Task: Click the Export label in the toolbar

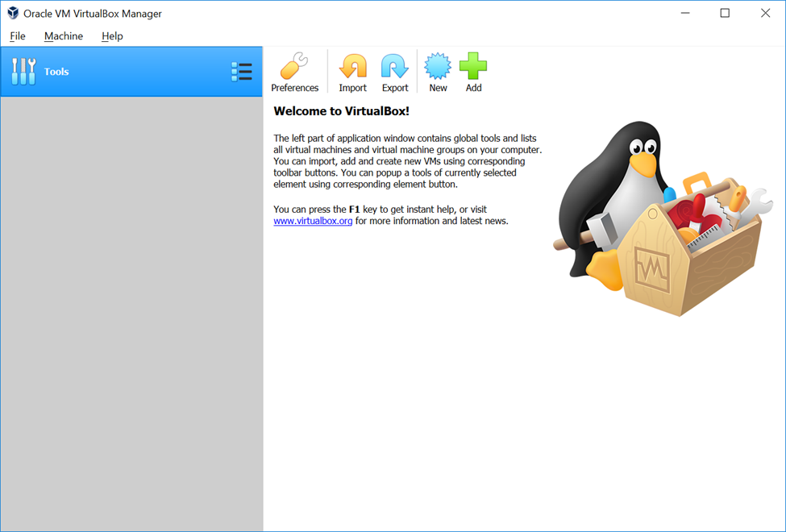Action: tap(394, 87)
